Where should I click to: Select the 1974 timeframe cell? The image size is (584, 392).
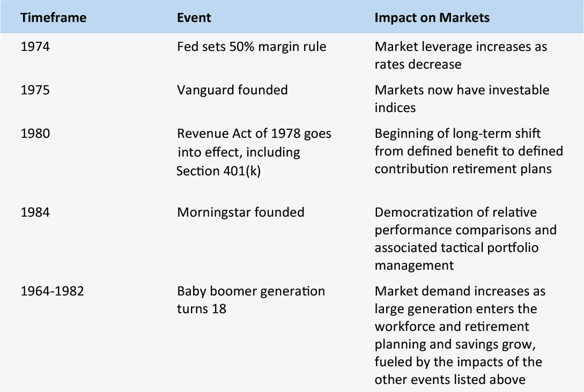coord(35,47)
